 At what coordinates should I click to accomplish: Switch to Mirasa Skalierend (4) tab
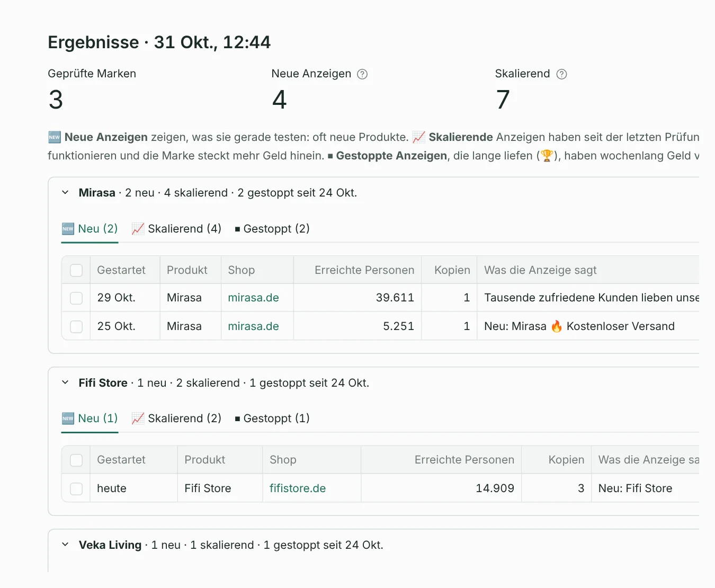click(176, 229)
